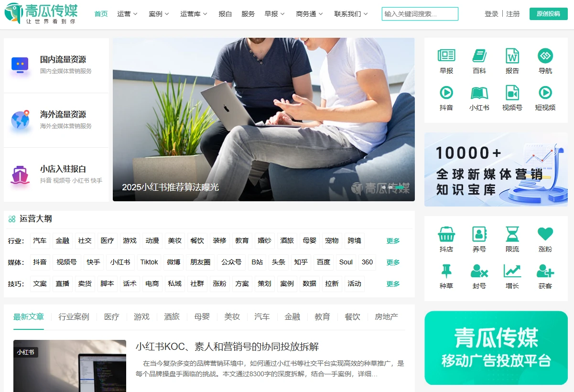This screenshot has height=392, width=574.
Task: Open the 联系我们 dropdown menu
Action: pyautogui.click(x=351, y=14)
